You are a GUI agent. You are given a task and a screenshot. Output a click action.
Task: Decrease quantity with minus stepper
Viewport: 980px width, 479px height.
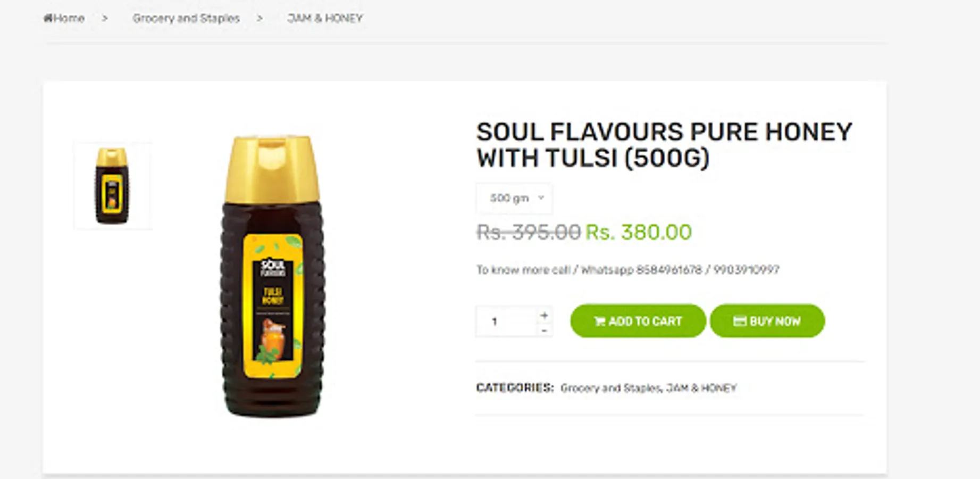pos(544,331)
